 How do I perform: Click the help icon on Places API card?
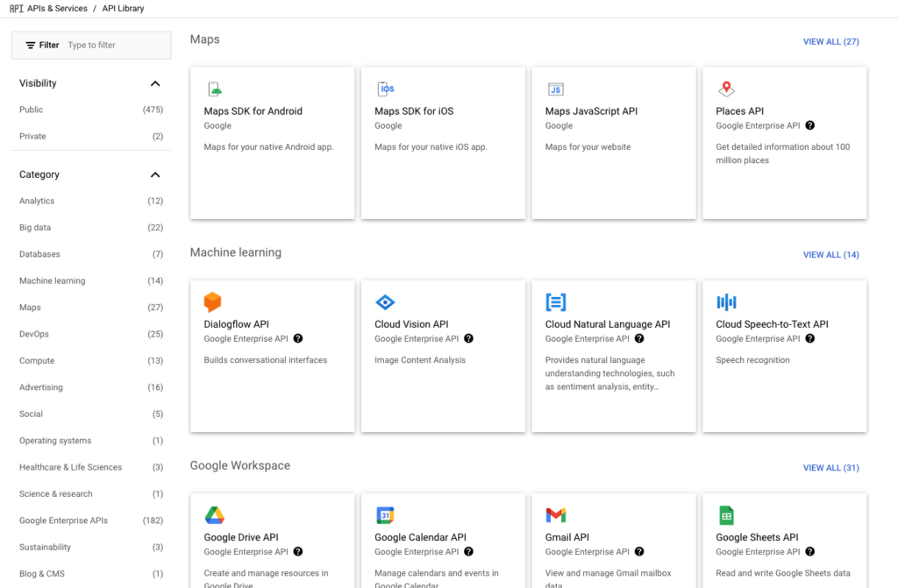809,125
